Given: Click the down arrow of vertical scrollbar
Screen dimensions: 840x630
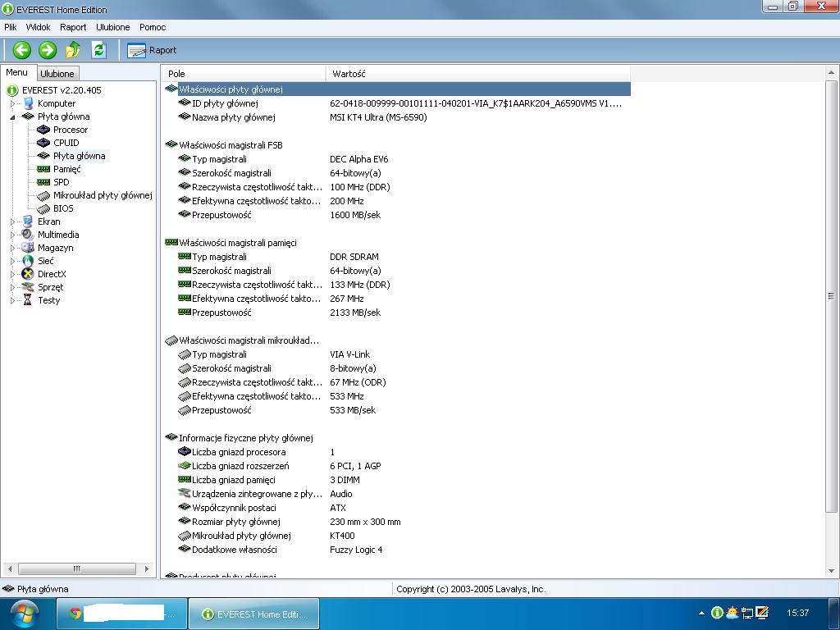Looking at the screenshot, I should (x=832, y=571).
